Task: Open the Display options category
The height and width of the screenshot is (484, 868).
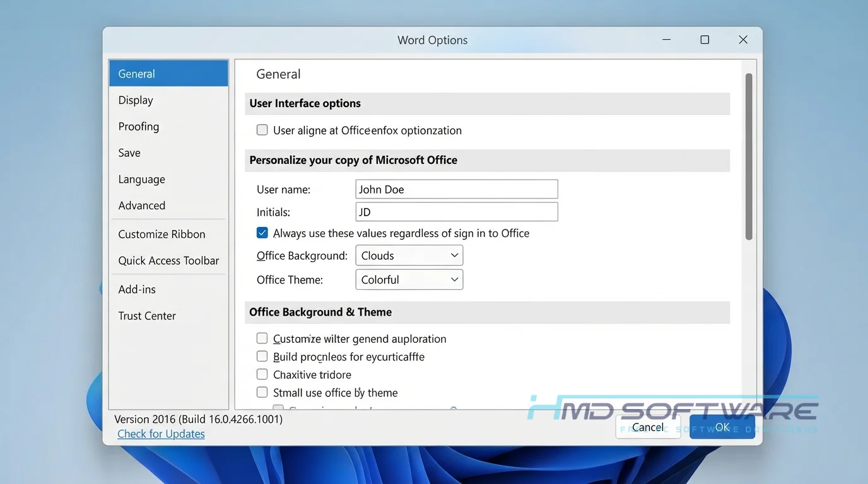Action: (x=168, y=100)
